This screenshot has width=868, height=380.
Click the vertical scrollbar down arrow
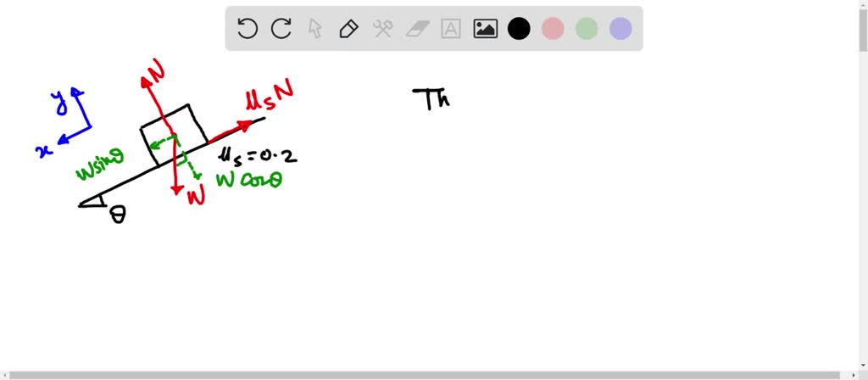pos(863,366)
